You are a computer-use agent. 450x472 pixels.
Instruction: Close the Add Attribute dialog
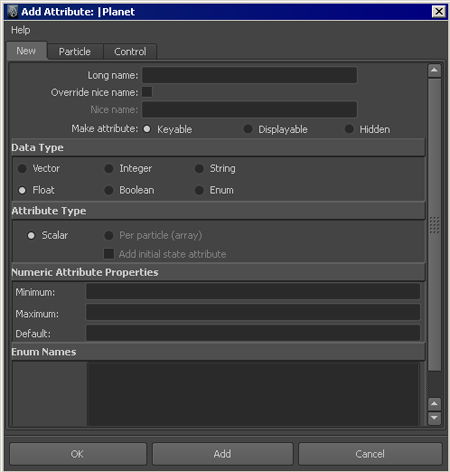coord(439,12)
